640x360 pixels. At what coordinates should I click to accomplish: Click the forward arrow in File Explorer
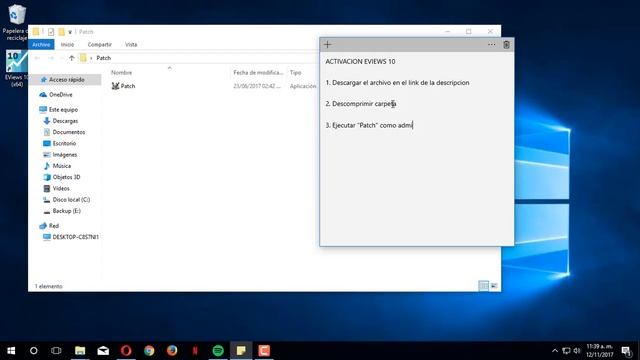coord(51,58)
